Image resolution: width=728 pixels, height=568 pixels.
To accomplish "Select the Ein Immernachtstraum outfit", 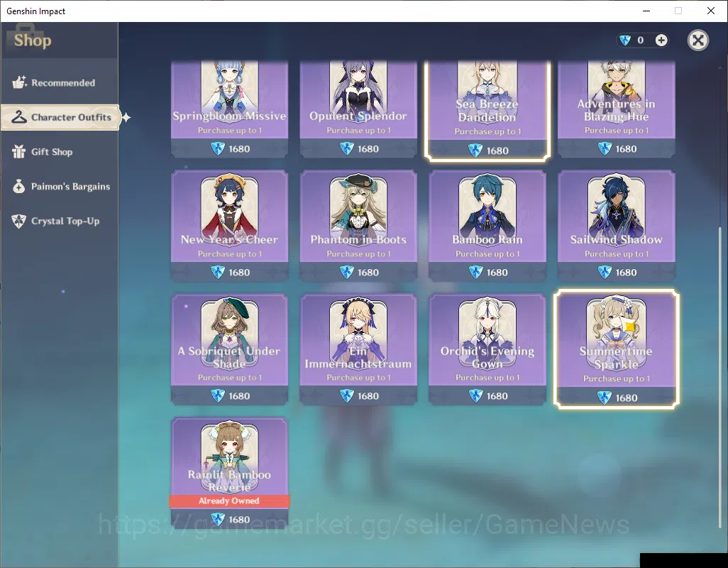I will tap(358, 349).
